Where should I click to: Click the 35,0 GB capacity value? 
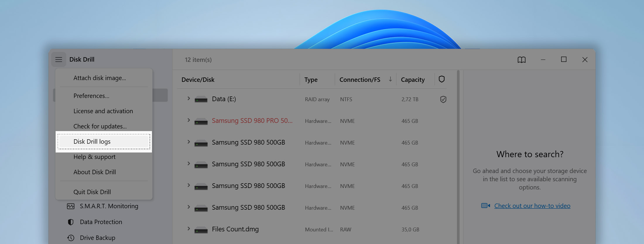410,230
